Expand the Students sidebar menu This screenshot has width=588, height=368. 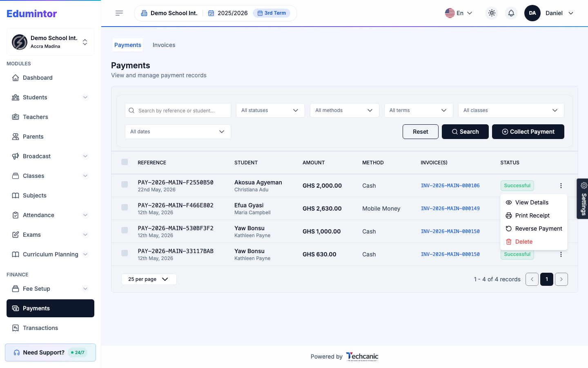click(50, 97)
